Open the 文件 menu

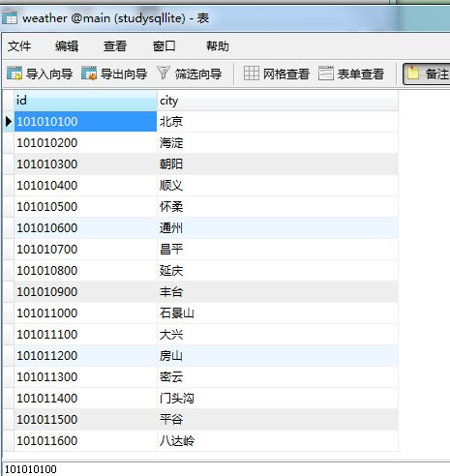pos(19,46)
